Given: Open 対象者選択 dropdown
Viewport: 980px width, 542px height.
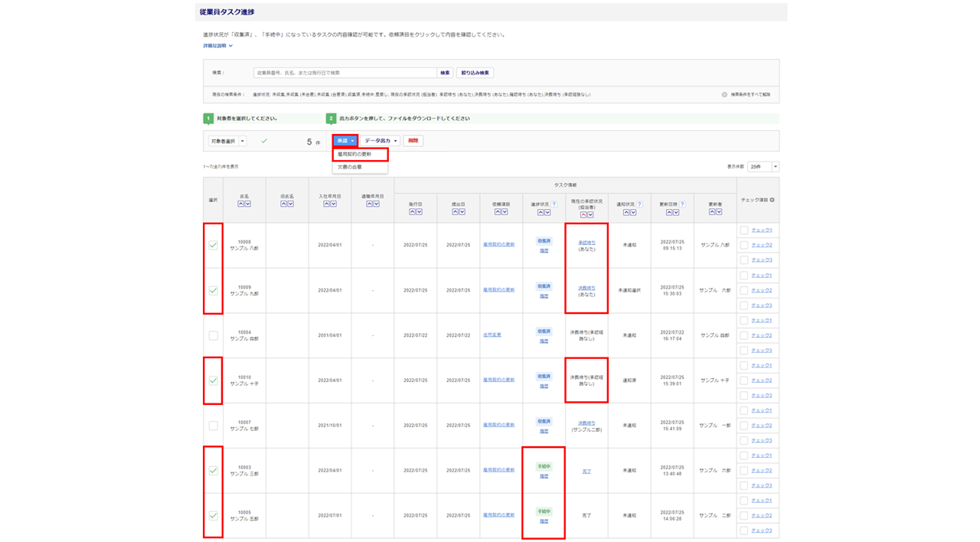Looking at the screenshot, I should 227,141.
